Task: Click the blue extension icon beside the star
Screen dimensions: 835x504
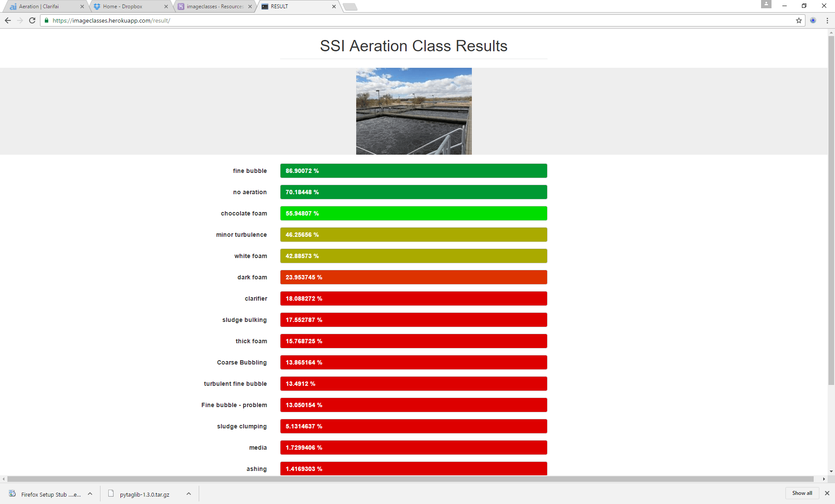Action: 813,20
